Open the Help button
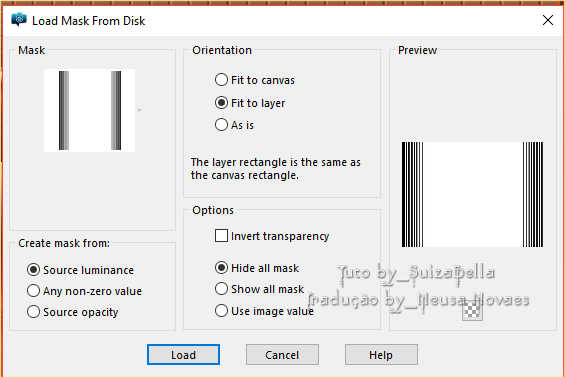Screen dimensions: 565x378 pos(381,355)
